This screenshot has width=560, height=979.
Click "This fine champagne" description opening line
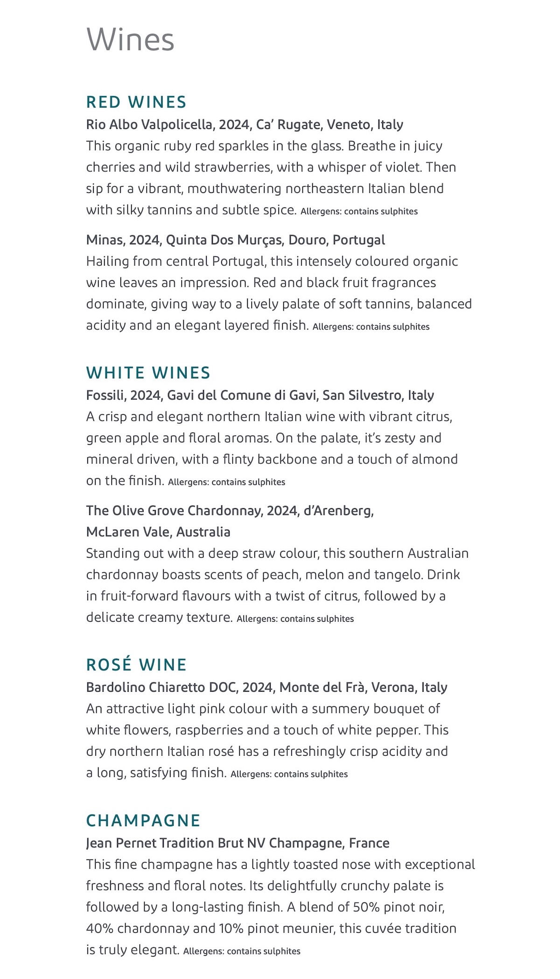pos(280,865)
